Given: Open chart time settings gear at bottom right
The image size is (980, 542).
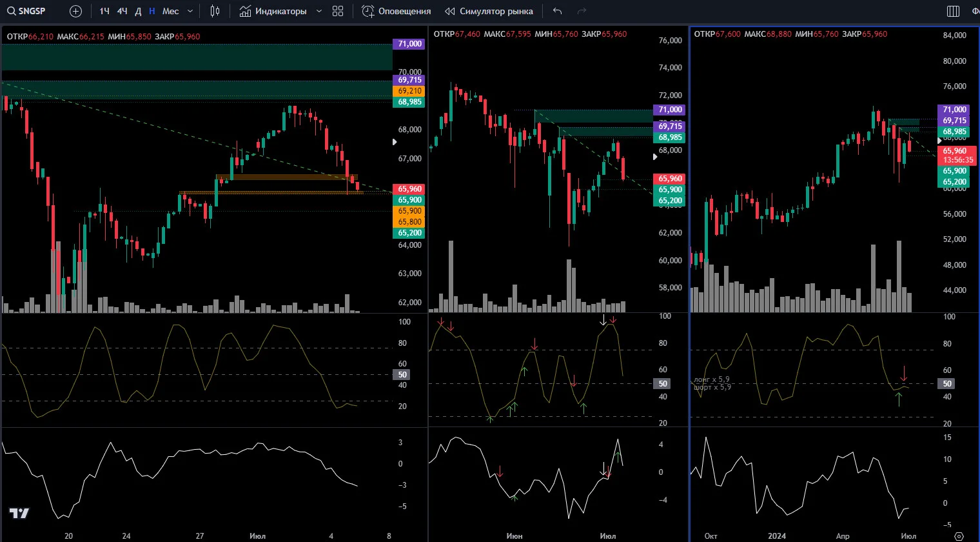Looking at the screenshot, I should [x=959, y=536].
